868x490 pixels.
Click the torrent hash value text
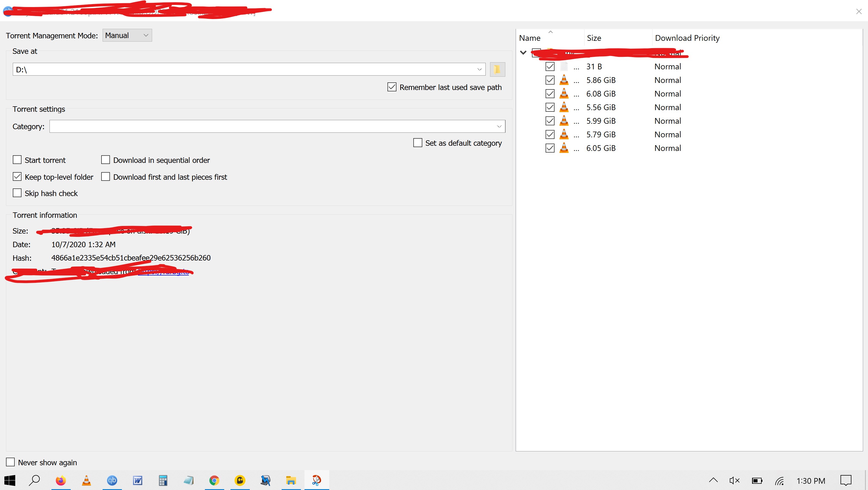tap(131, 258)
